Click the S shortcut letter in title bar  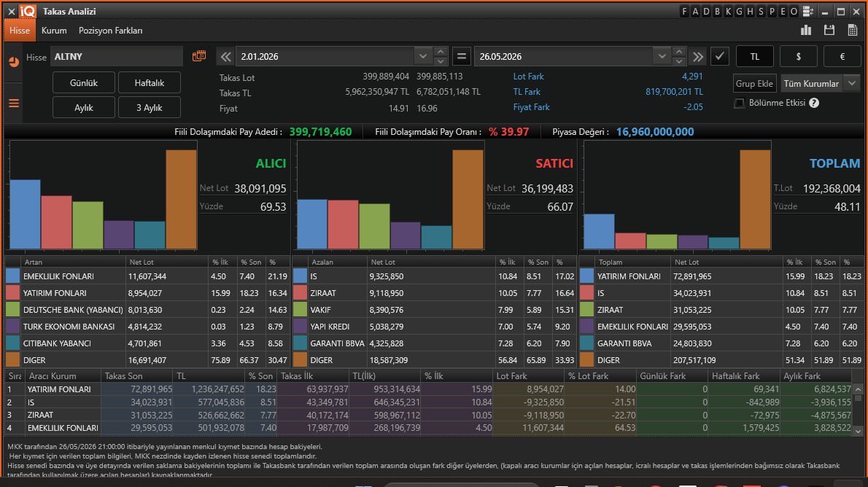(761, 11)
